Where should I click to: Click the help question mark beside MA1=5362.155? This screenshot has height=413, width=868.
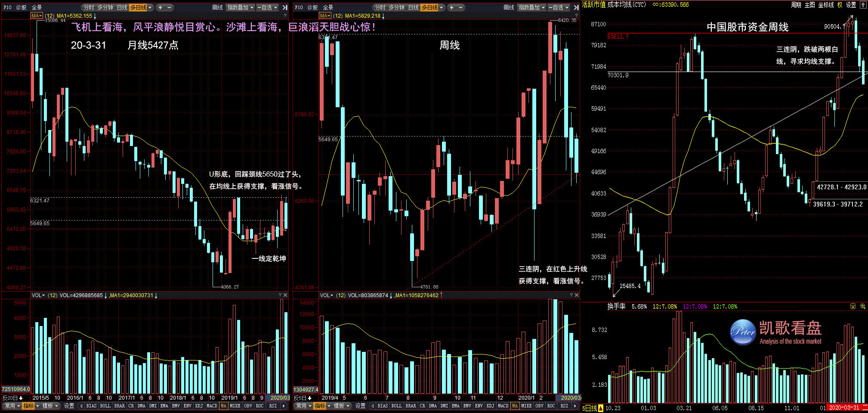click(x=285, y=16)
